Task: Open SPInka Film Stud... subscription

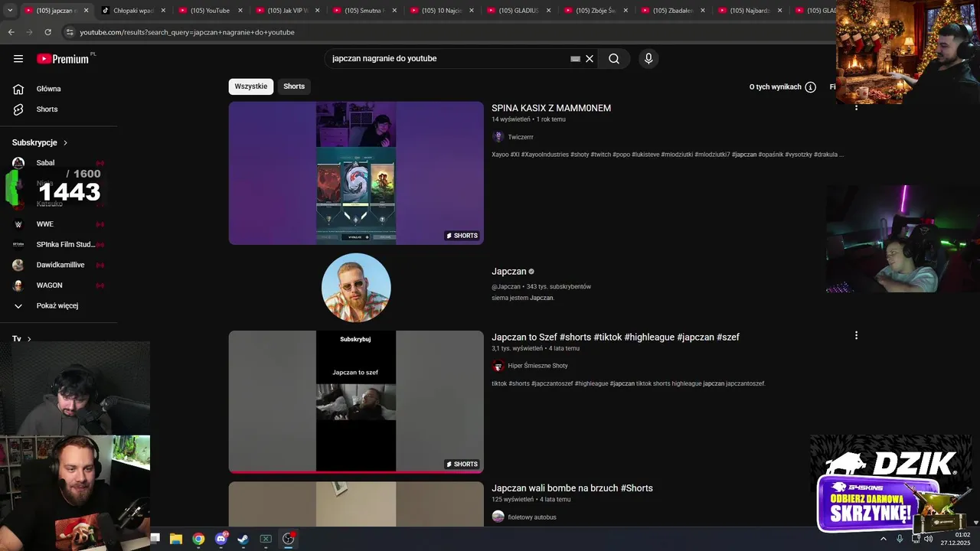Action: click(58, 245)
